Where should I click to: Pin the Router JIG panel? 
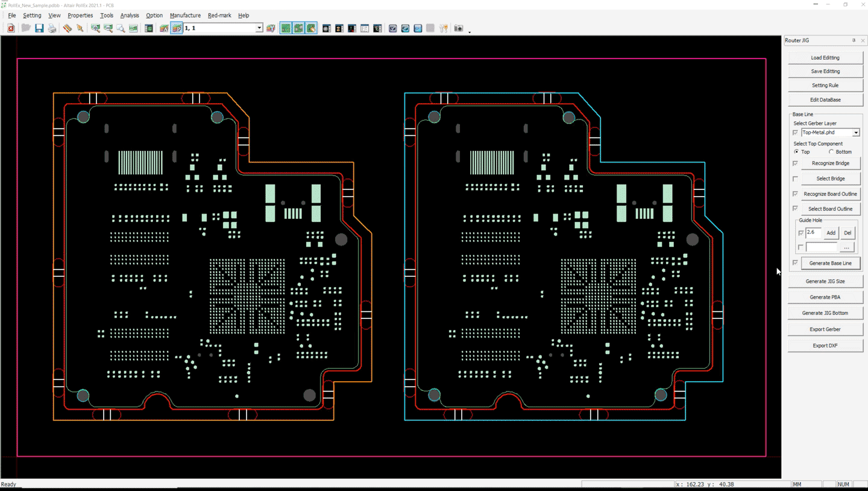coord(854,40)
